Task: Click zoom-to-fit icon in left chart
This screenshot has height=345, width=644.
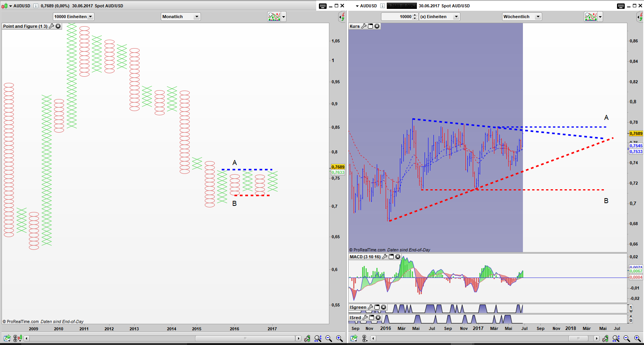Action: point(318,338)
